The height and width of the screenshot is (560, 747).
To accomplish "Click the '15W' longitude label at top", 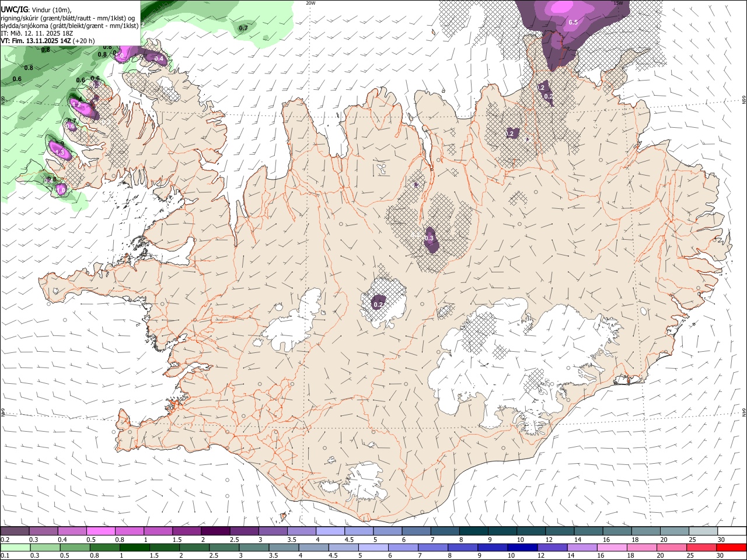I will click(618, 3).
